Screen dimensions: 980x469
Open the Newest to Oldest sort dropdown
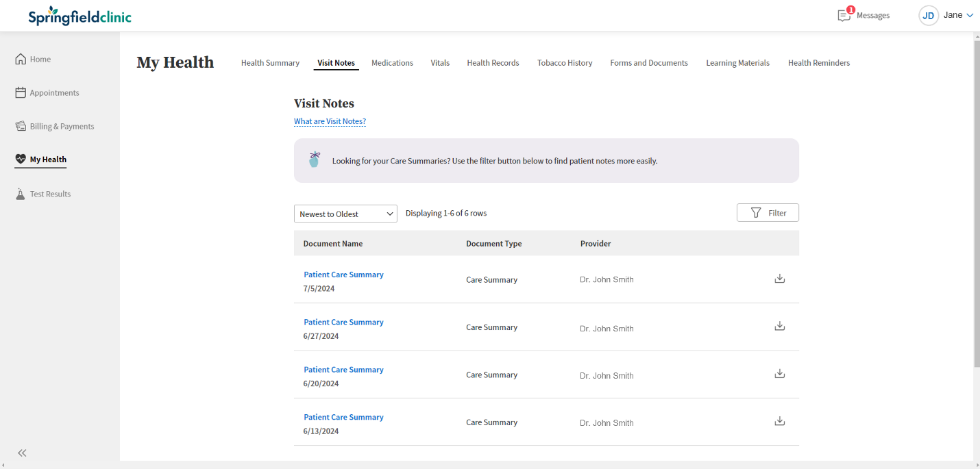345,214
